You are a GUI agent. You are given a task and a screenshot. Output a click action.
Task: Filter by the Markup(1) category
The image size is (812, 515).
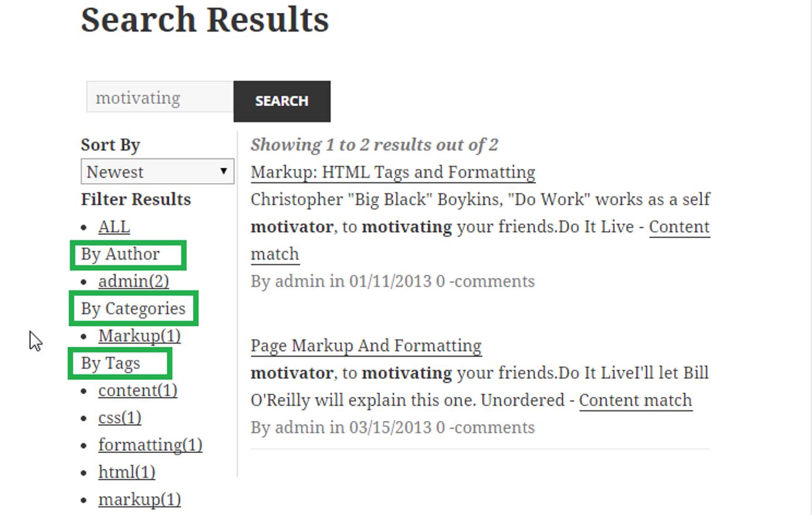[x=139, y=336]
